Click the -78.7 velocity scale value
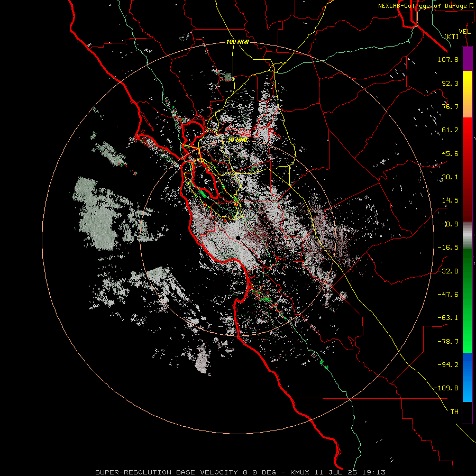 tap(448, 342)
